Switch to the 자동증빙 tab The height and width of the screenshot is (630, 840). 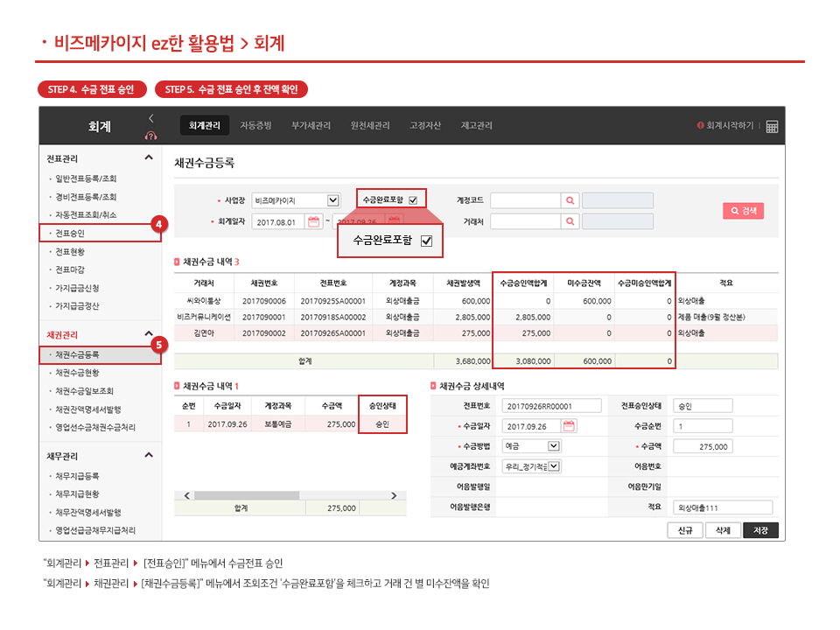point(257,126)
